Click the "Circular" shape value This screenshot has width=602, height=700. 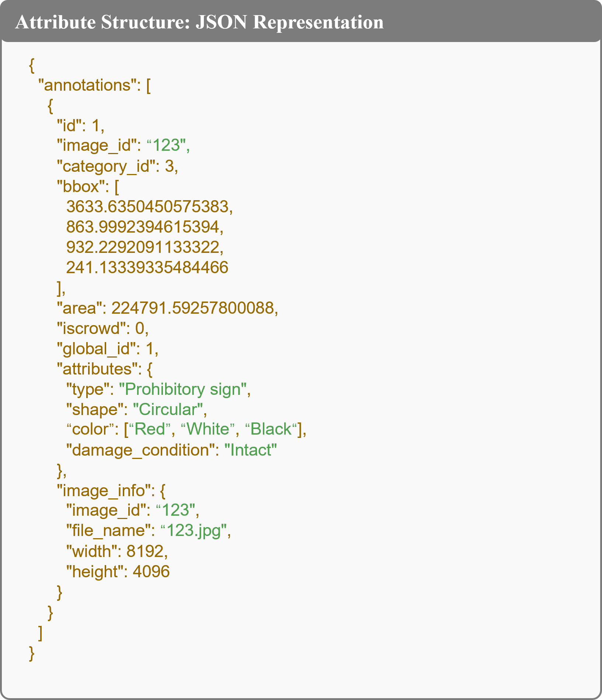(167, 410)
